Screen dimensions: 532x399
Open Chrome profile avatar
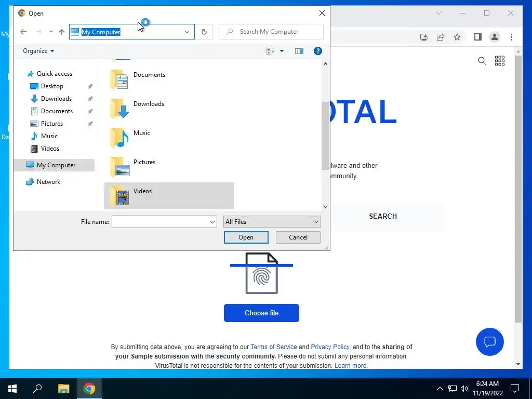tap(495, 37)
